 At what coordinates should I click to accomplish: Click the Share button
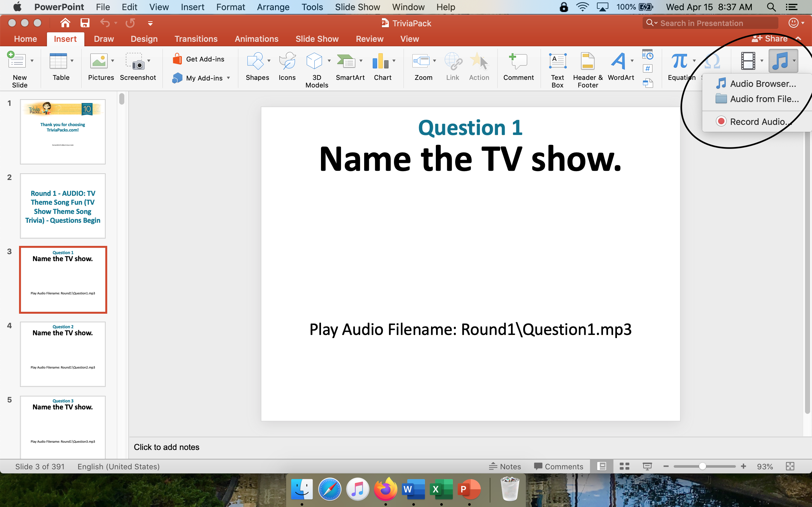[770, 39]
